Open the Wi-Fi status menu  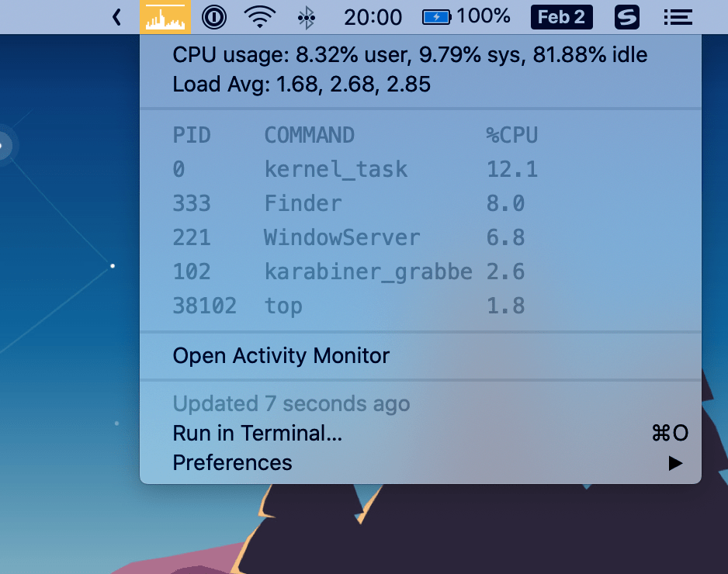[x=260, y=17]
